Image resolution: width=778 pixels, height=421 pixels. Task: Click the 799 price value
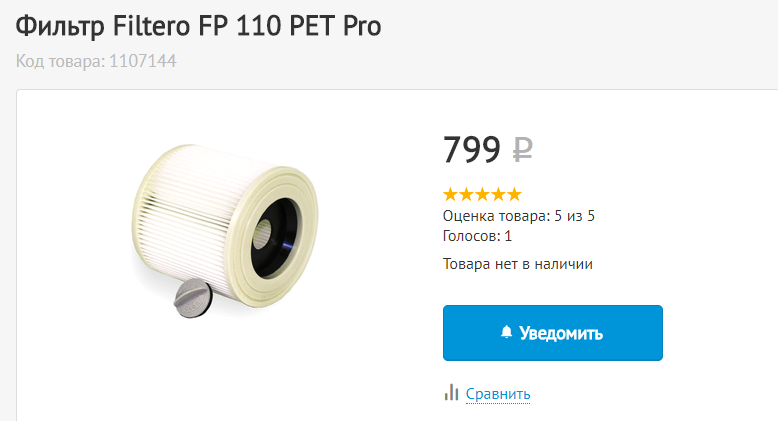coord(471,149)
